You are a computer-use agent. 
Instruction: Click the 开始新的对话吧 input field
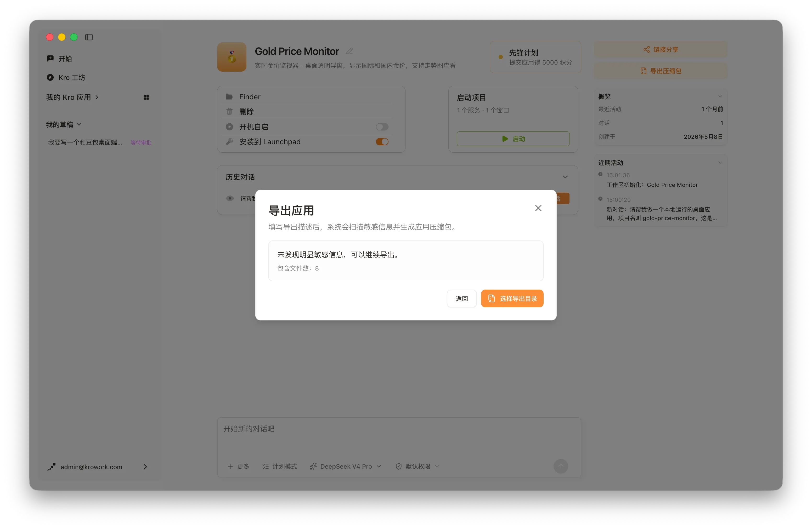[x=399, y=436]
